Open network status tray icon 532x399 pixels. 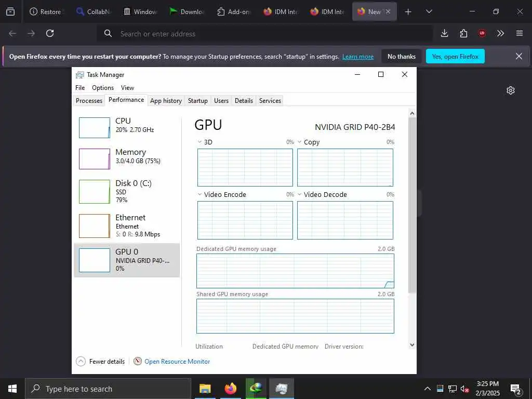click(x=453, y=389)
